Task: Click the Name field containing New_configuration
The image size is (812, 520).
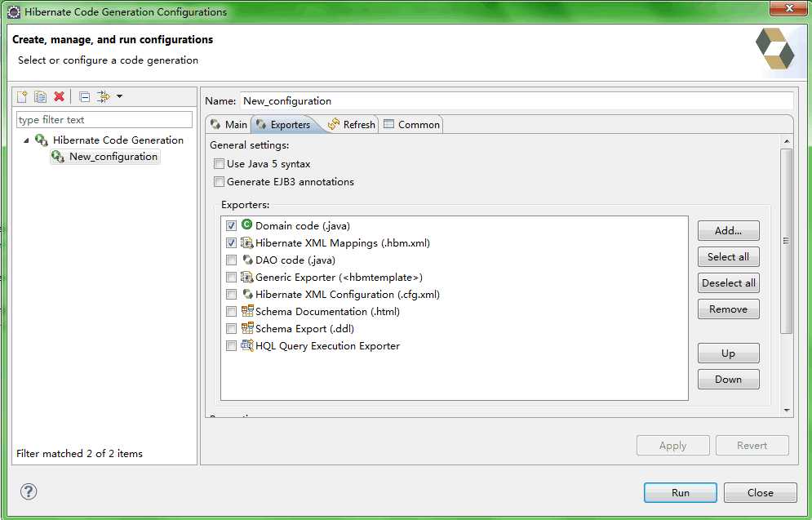Action: 517,101
